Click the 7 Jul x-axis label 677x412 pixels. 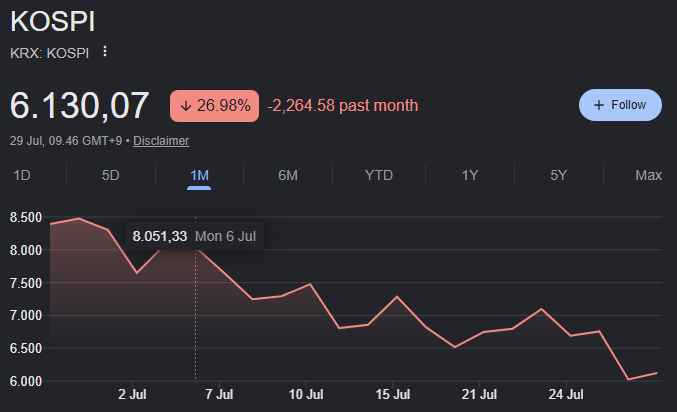tap(219, 394)
